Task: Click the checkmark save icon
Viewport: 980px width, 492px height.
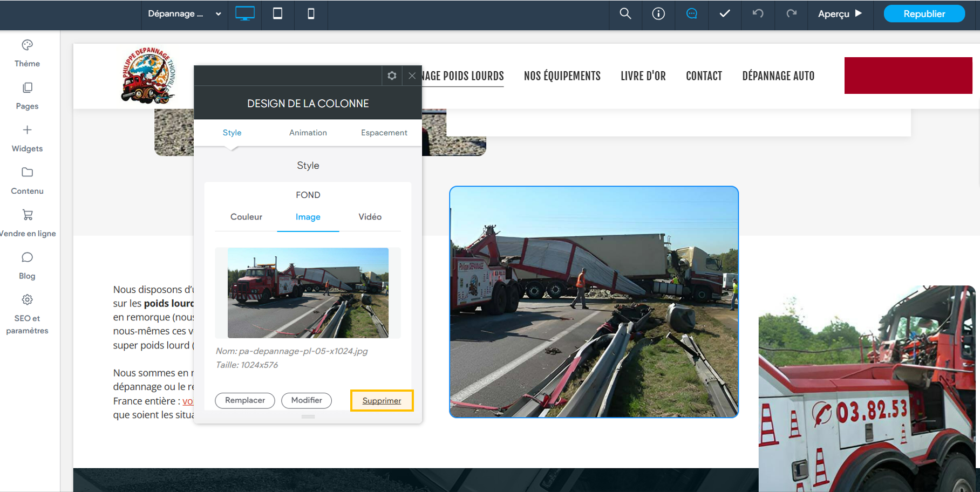Action: coord(725,14)
